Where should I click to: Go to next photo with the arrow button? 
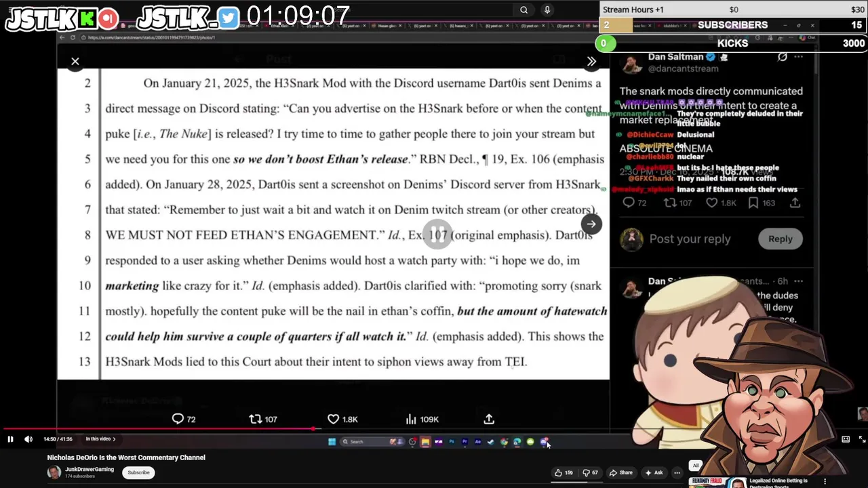[x=591, y=224]
